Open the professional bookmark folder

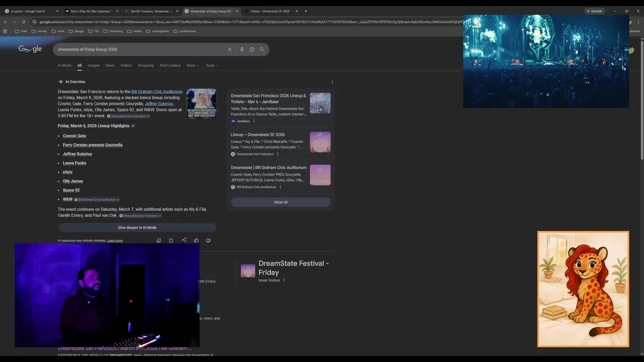[185, 31]
